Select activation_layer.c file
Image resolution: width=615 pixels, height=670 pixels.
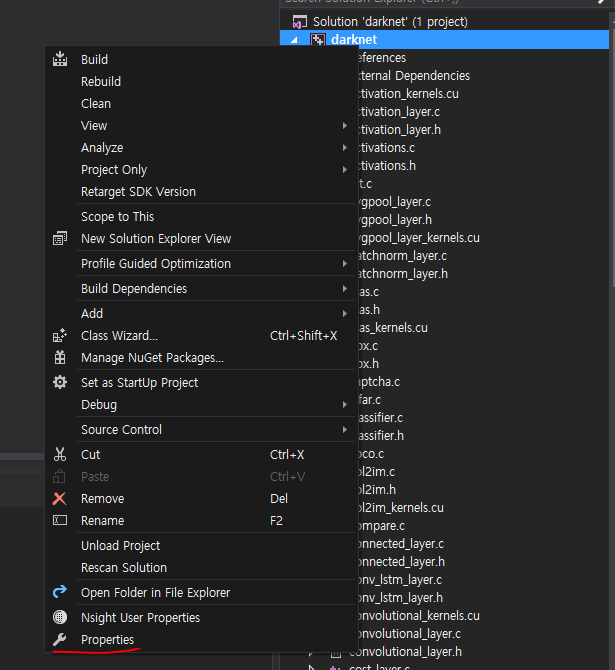point(399,112)
